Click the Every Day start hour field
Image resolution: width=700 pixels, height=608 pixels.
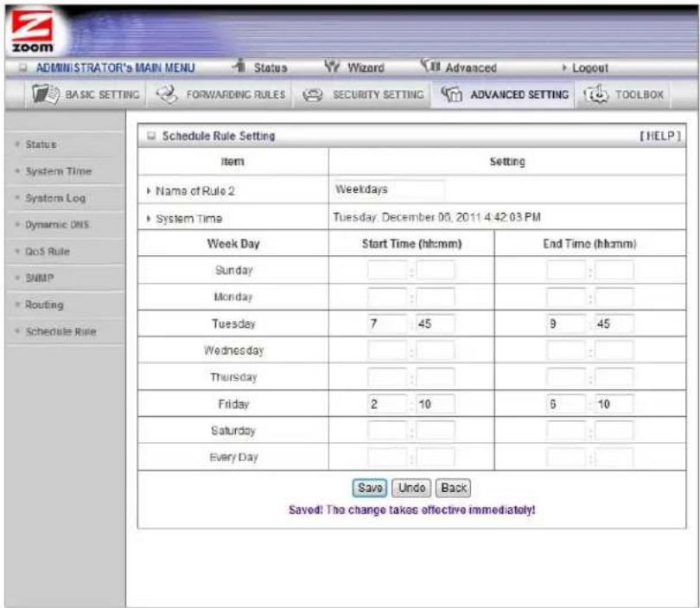(387, 458)
